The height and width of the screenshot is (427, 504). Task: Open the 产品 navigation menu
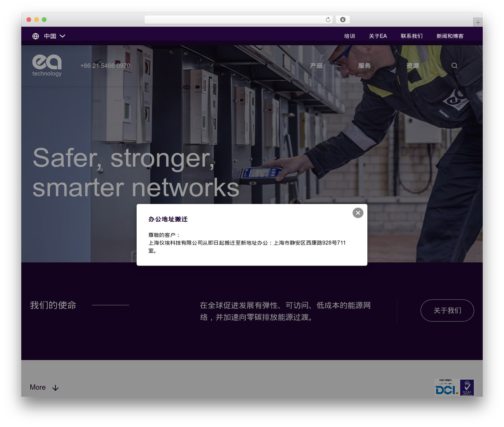(x=316, y=66)
